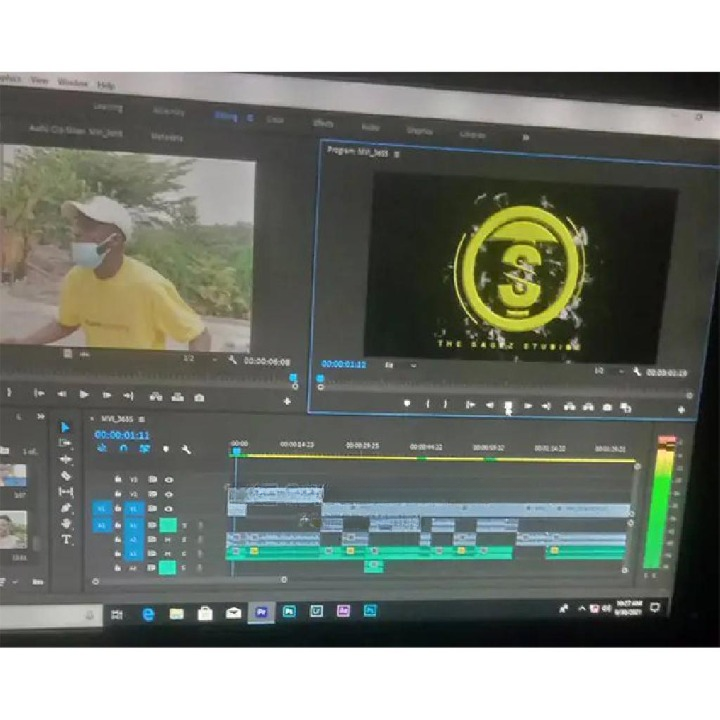The width and height of the screenshot is (720, 720).
Task: Click Program monitor timecode 00:00:01:12
Action: pos(344,364)
